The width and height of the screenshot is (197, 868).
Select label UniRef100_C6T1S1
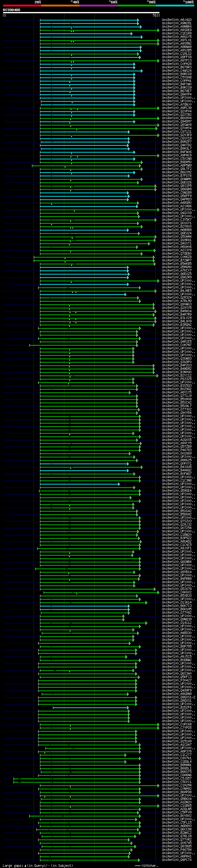(x=177, y=132)
